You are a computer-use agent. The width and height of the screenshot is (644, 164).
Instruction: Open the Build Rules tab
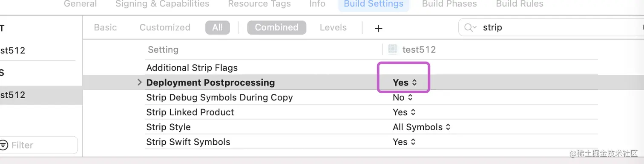click(520, 4)
